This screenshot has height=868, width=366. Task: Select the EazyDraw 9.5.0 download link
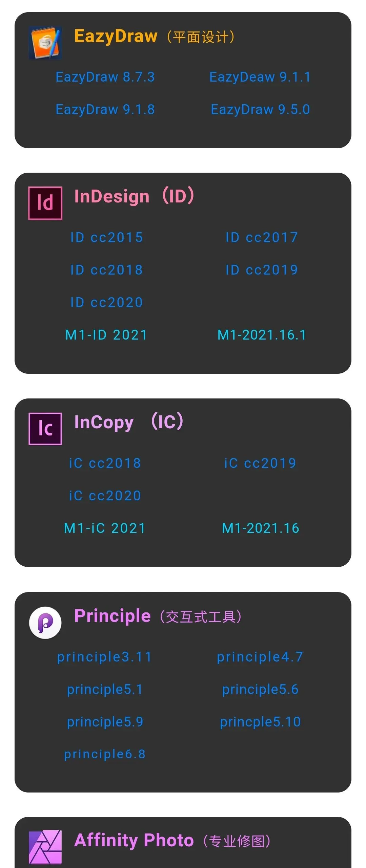coord(260,110)
